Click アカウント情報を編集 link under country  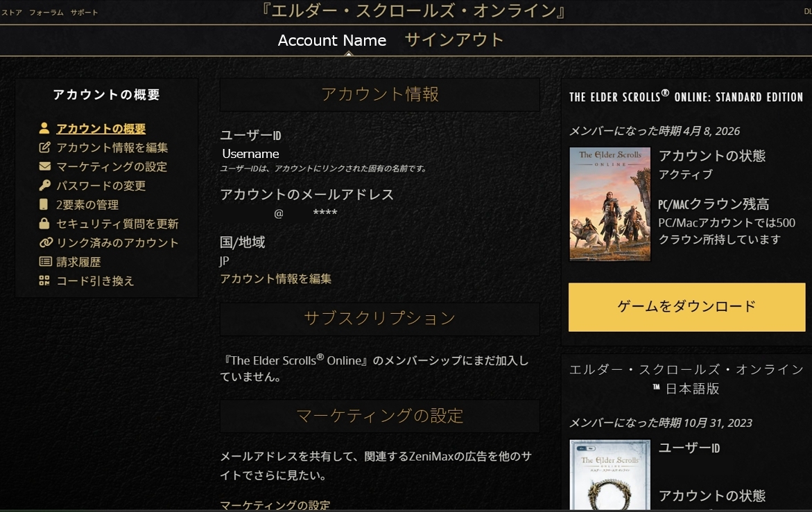[275, 279]
